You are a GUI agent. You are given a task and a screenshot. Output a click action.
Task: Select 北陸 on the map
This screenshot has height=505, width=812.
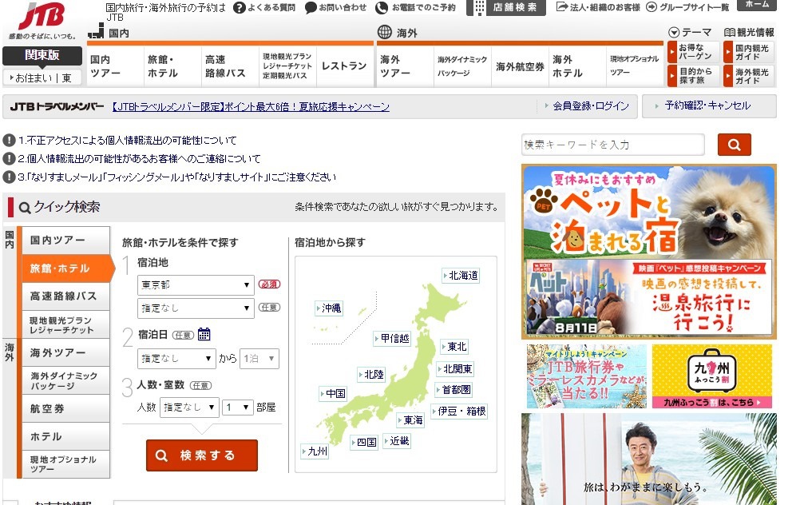[370, 374]
